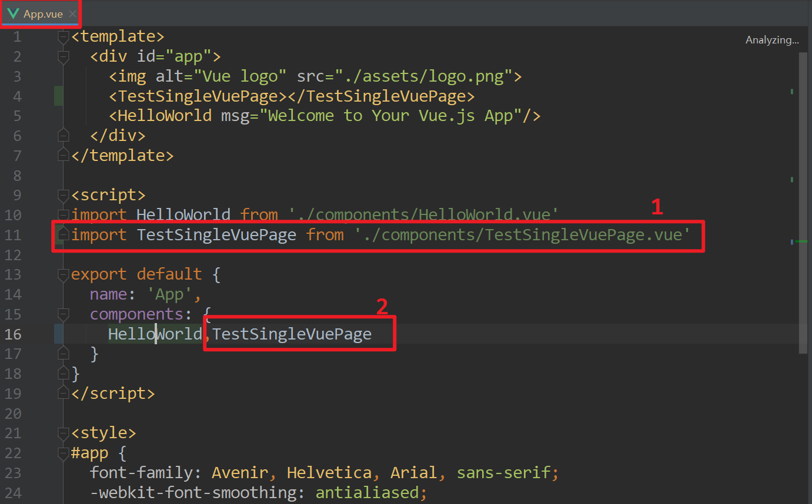Viewport: 812px width, 504px height.
Task: Click line number 4 in the gutter
Action: [17, 96]
